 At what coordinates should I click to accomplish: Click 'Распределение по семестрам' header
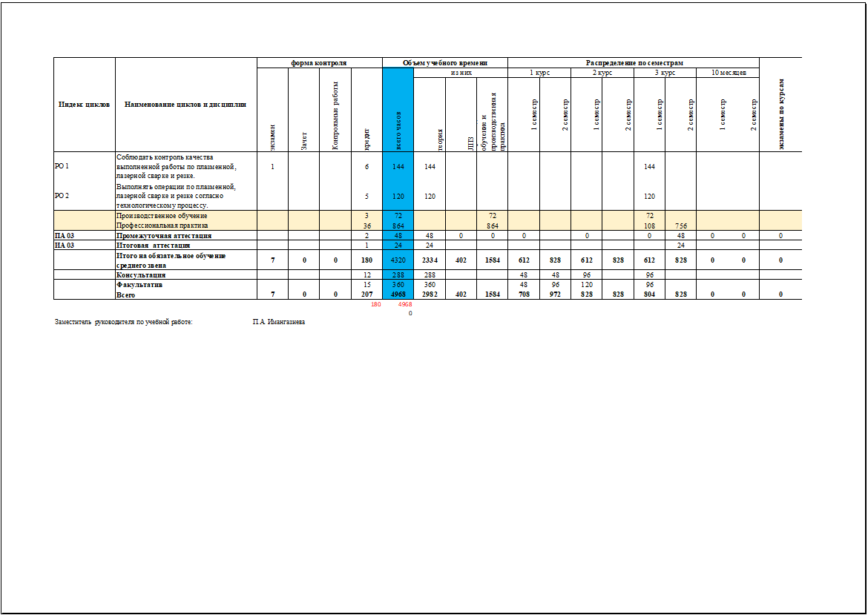tap(633, 63)
